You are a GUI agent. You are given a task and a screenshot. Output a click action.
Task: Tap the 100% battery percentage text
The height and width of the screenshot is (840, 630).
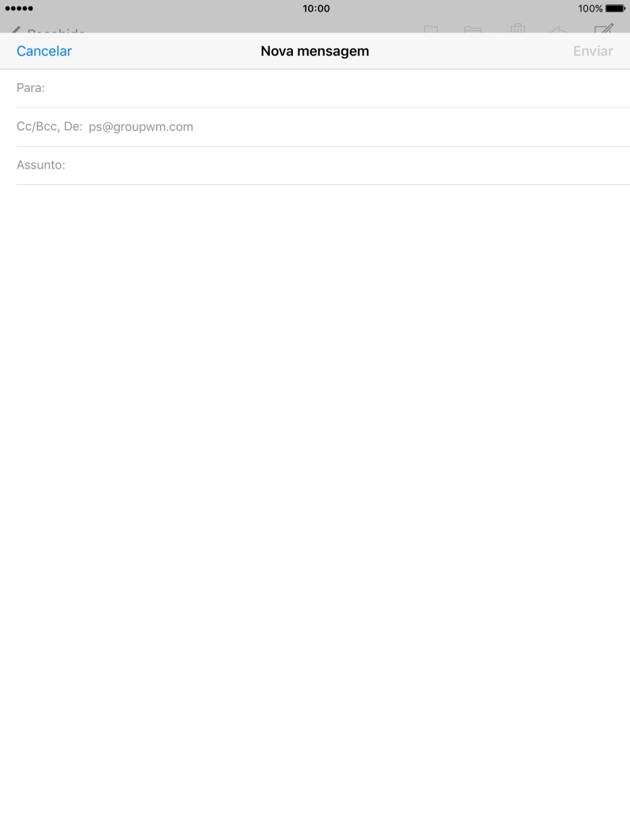[x=590, y=9]
